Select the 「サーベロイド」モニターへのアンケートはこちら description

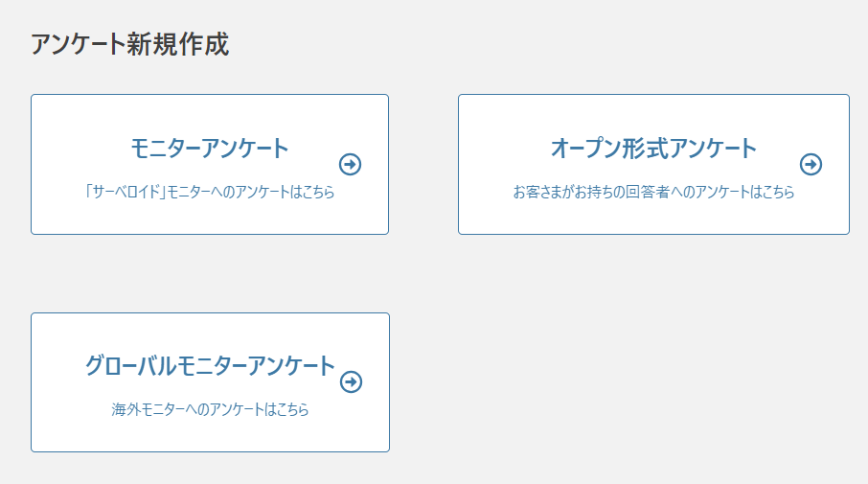(209, 192)
